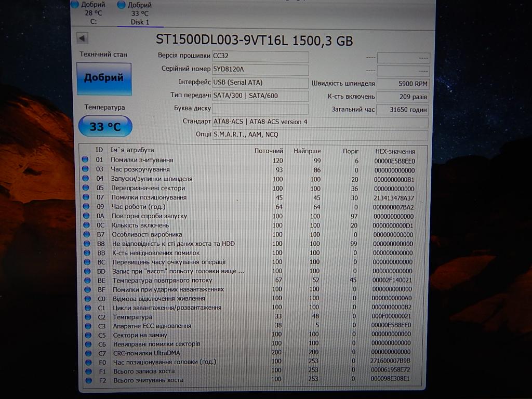Image resolution: width=532 pixels, height=399 pixels.
Task: Click status circle for BC row
Action: (87, 262)
